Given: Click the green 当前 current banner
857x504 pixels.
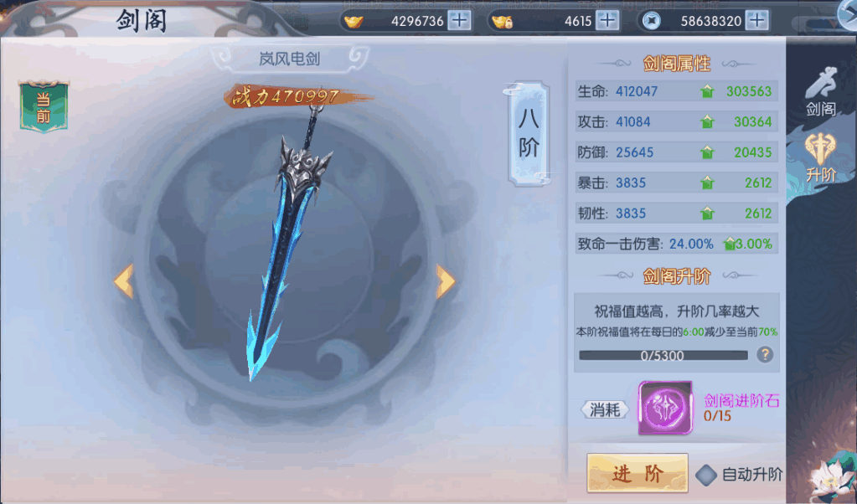Looking at the screenshot, I should [44, 107].
